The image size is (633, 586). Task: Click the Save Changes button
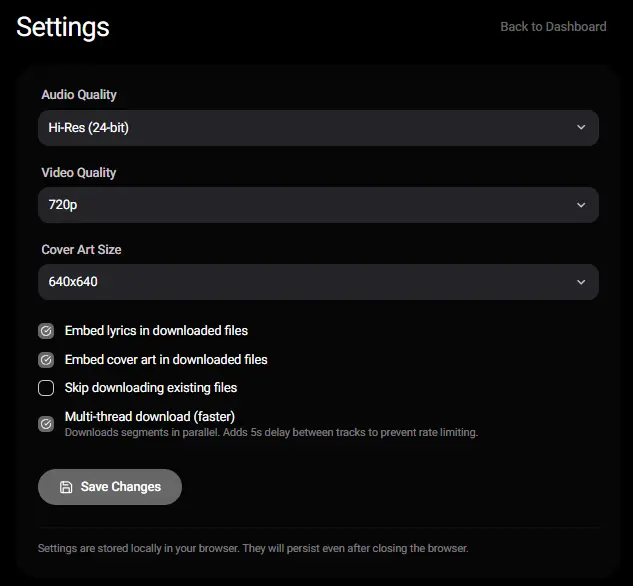point(110,487)
